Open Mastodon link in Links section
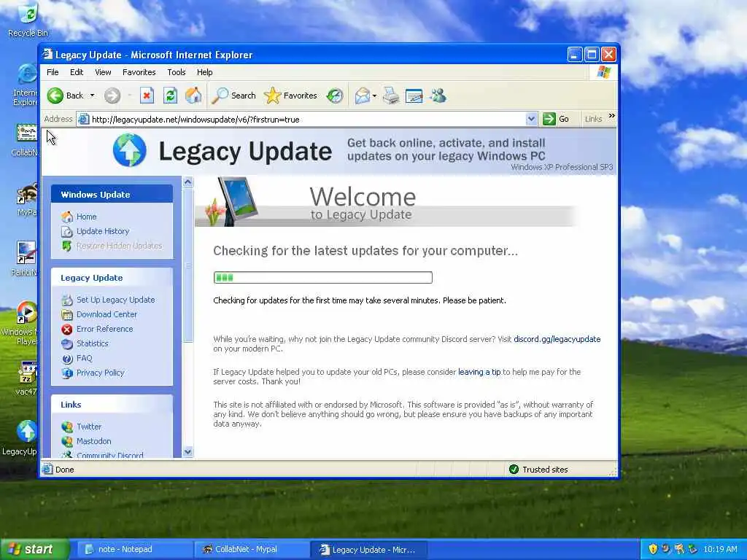The height and width of the screenshot is (560, 747). (94, 441)
